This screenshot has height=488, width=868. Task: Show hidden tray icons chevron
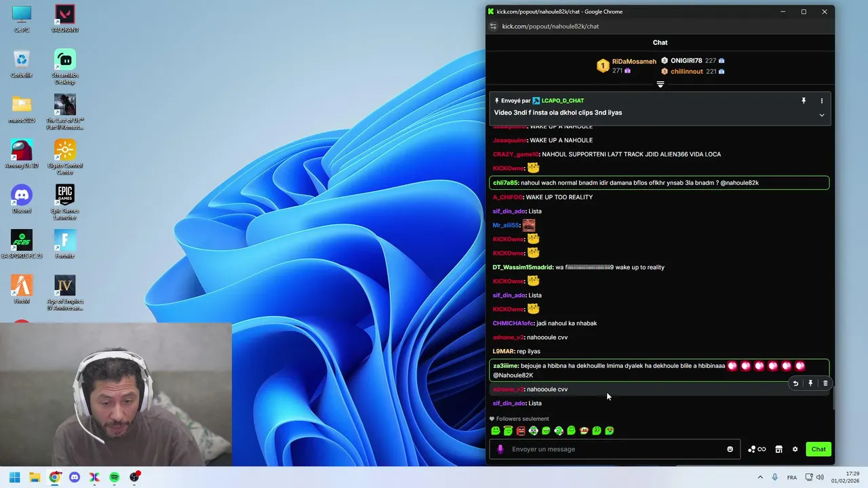pyautogui.click(x=760, y=477)
